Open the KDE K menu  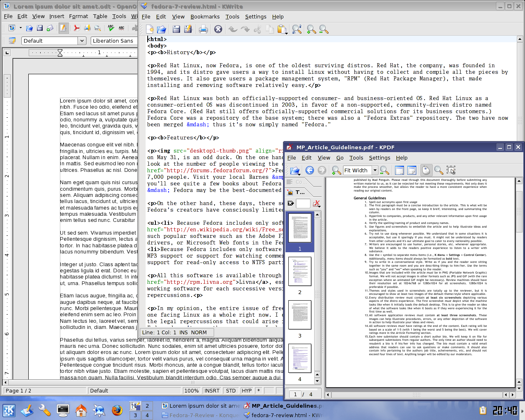9,410
